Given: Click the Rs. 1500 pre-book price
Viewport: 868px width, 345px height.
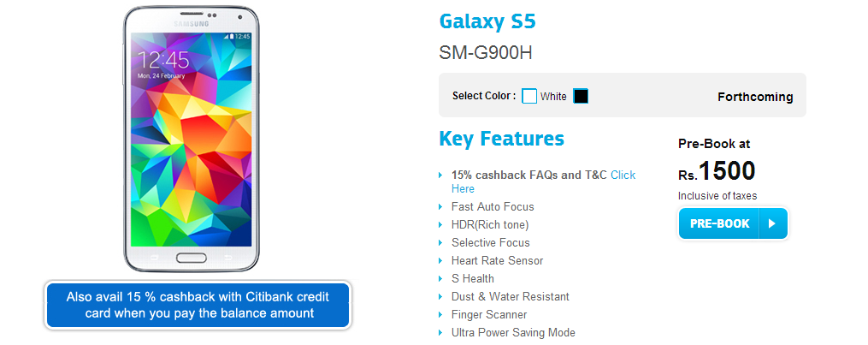Looking at the screenshot, I should [x=717, y=171].
